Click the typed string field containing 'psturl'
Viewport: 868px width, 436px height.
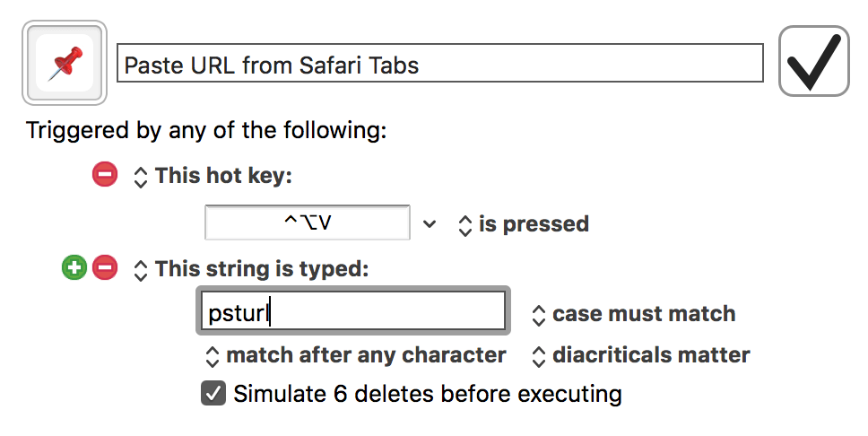point(353,311)
